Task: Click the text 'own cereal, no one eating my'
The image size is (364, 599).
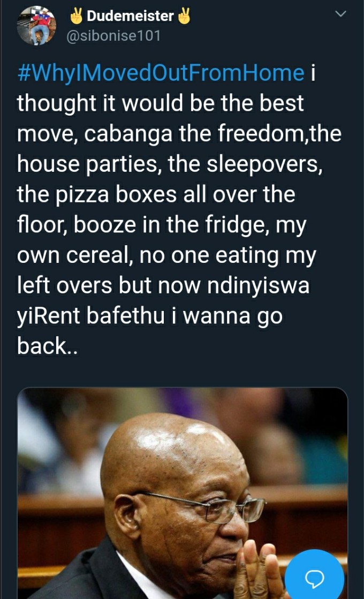Action: [x=166, y=255]
